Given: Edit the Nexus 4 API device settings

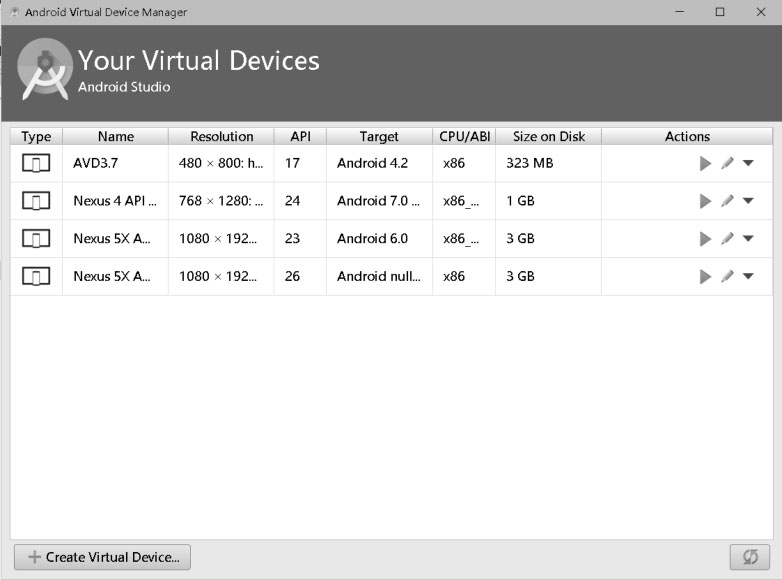Looking at the screenshot, I should pos(727,200).
